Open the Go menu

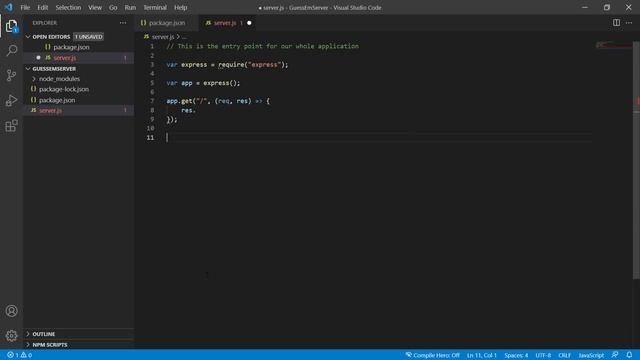(x=113, y=7)
